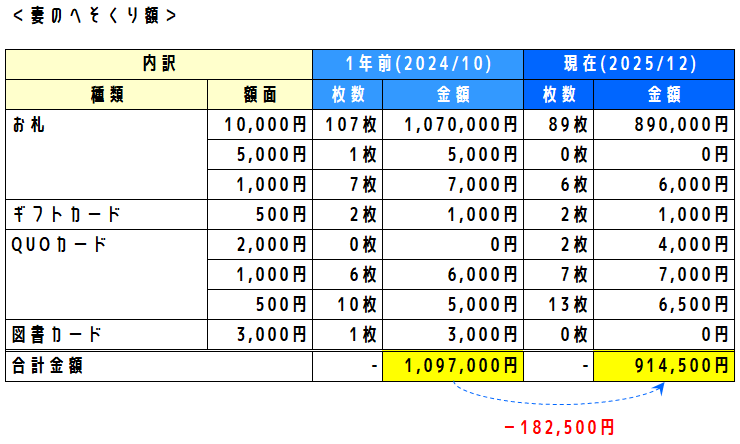Select the yellow 1,097,000円 total cell
Image resolution: width=740 pixels, height=444 pixels.
pyautogui.click(x=459, y=366)
